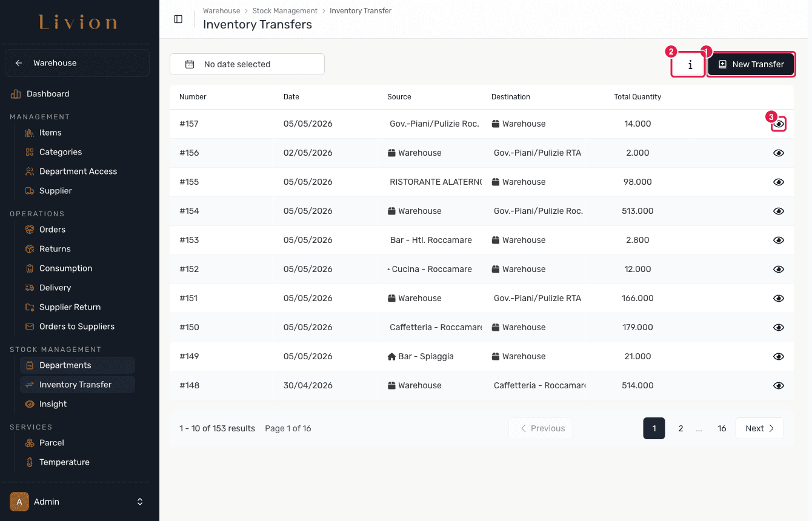The image size is (812, 521).
Task: Select Parcel under Services
Action: tap(78, 443)
